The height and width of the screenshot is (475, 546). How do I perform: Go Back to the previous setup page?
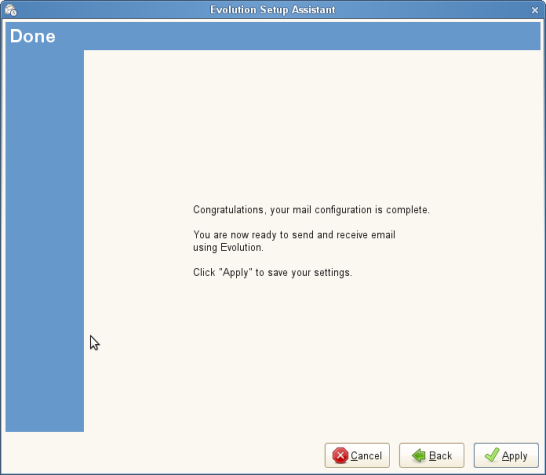coord(431,455)
